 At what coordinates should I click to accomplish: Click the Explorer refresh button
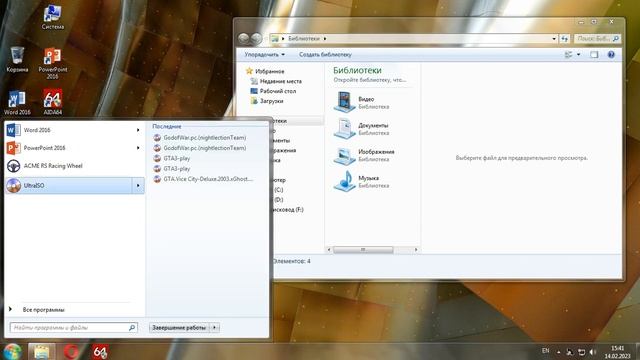coord(564,38)
